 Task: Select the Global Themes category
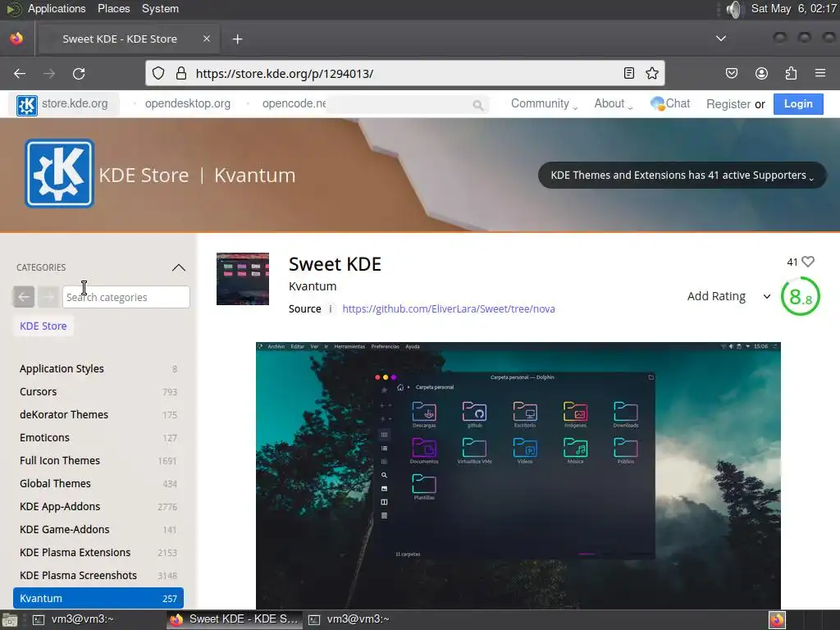coord(98,484)
